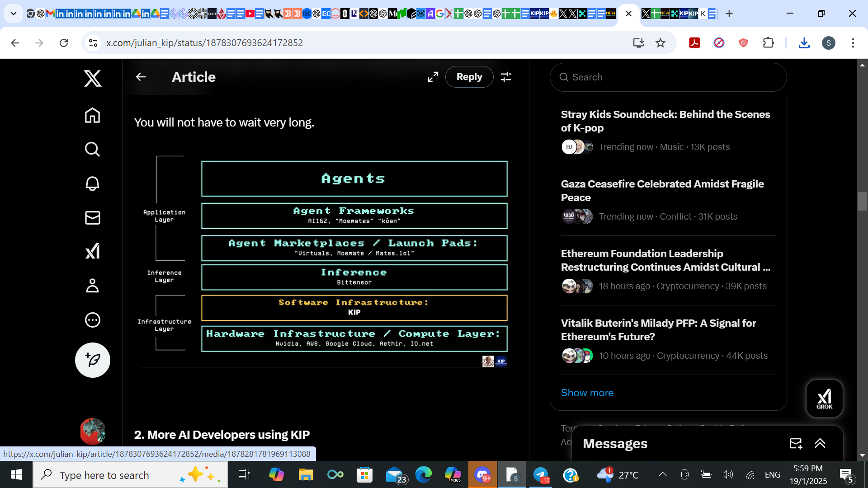Click the browser Forward button
The width and height of the screenshot is (868, 488).
[x=39, y=43]
